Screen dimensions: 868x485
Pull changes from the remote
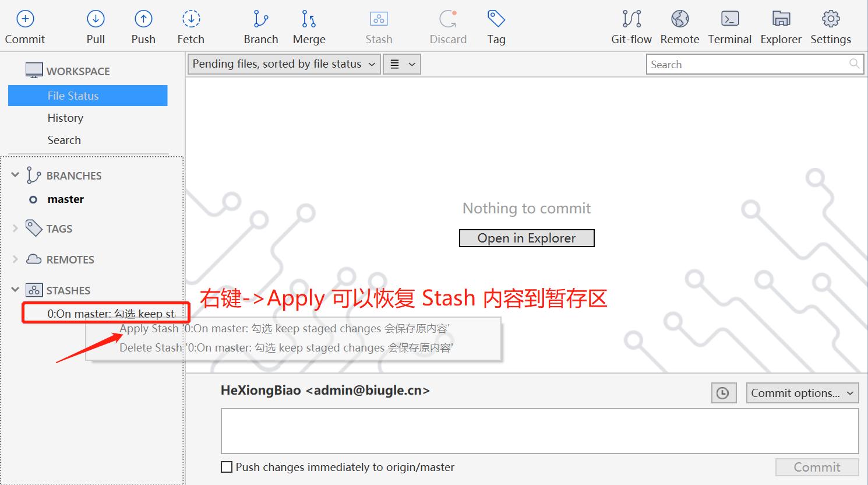[x=95, y=26]
